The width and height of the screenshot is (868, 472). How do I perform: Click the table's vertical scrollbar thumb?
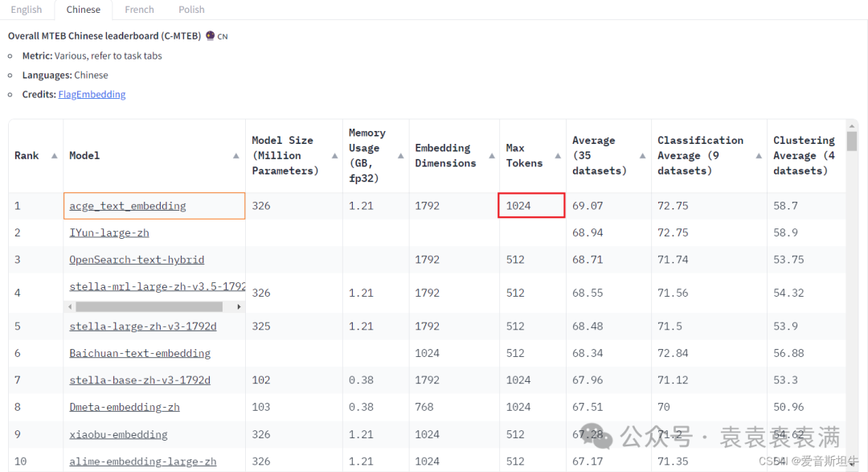click(851, 141)
